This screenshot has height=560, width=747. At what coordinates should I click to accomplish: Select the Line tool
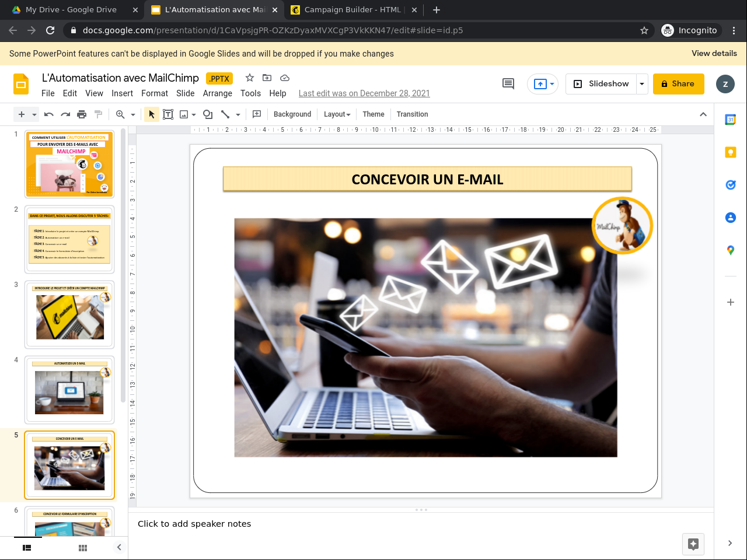tap(225, 114)
